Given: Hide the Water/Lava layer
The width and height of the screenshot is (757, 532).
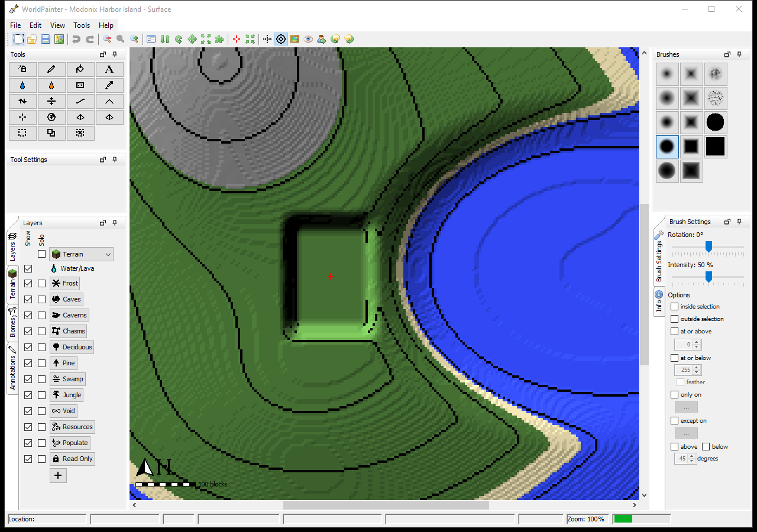Looking at the screenshot, I should coord(28,268).
